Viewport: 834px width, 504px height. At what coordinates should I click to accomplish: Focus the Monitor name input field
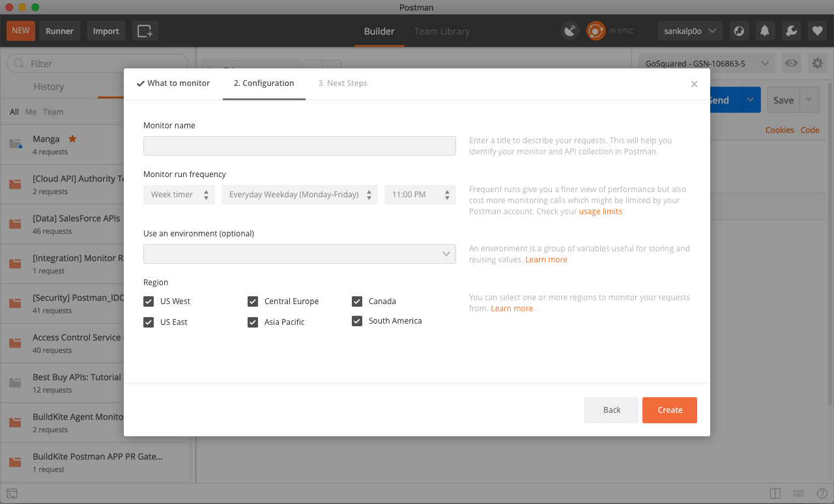pos(300,146)
